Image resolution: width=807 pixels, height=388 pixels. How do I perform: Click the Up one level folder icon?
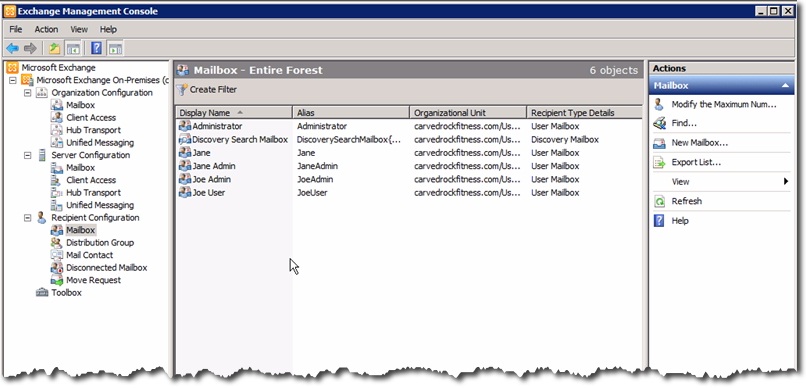click(54, 49)
